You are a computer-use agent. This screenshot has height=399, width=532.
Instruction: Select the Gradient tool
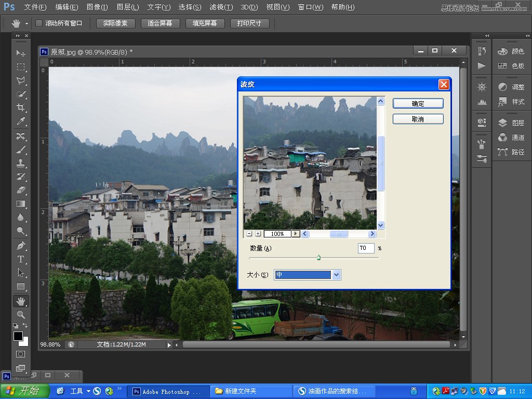pos(21,204)
